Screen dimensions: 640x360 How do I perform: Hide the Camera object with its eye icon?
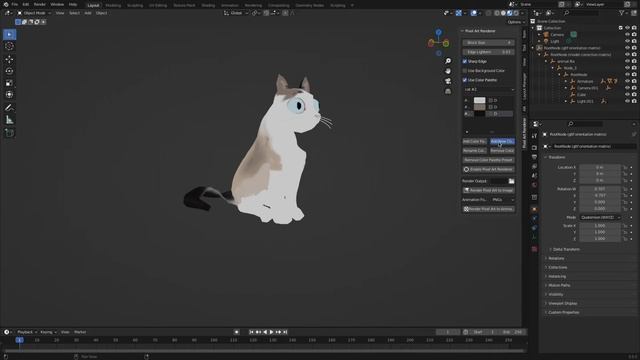click(627, 35)
